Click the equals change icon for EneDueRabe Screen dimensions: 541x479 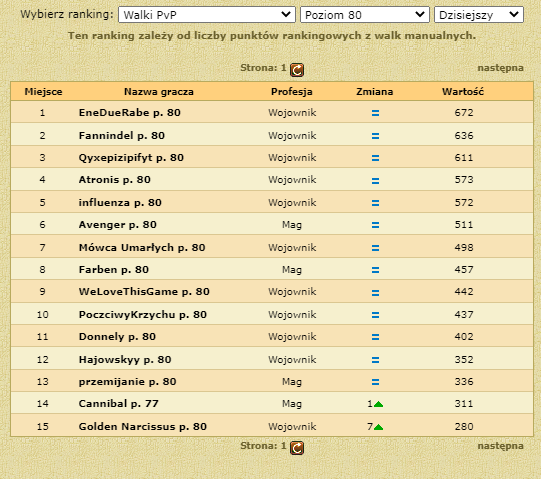click(x=375, y=113)
